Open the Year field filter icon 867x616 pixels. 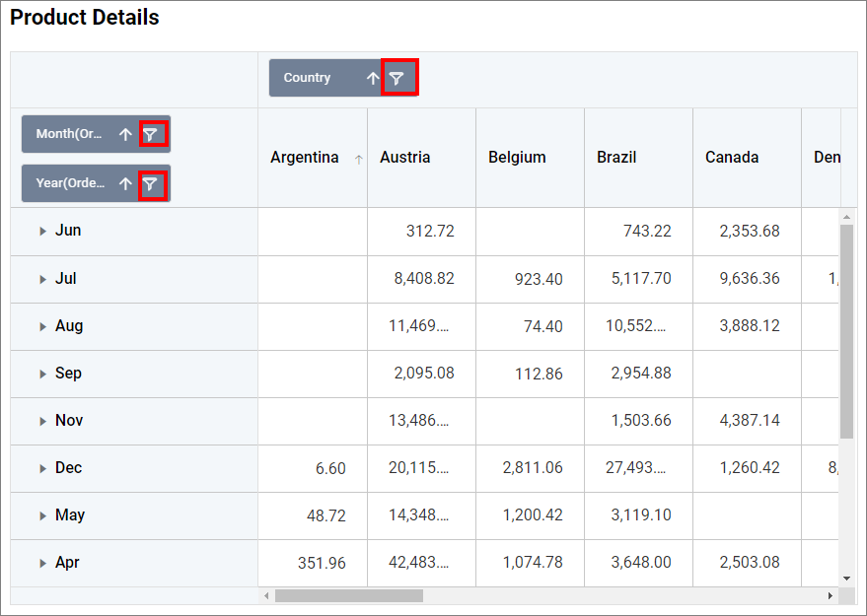(x=150, y=183)
